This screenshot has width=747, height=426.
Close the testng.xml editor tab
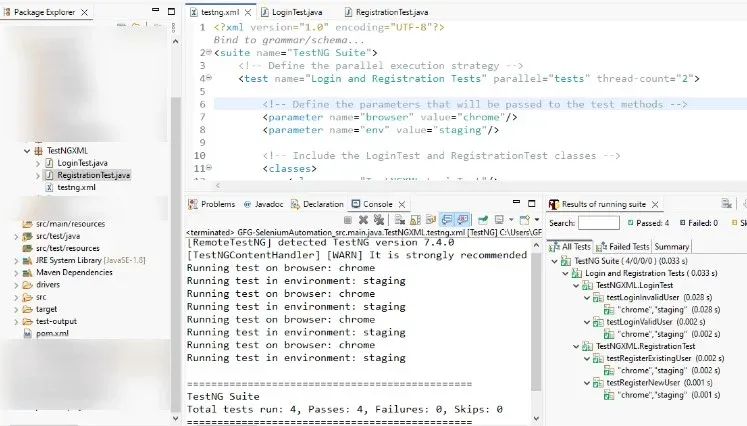(x=248, y=12)
